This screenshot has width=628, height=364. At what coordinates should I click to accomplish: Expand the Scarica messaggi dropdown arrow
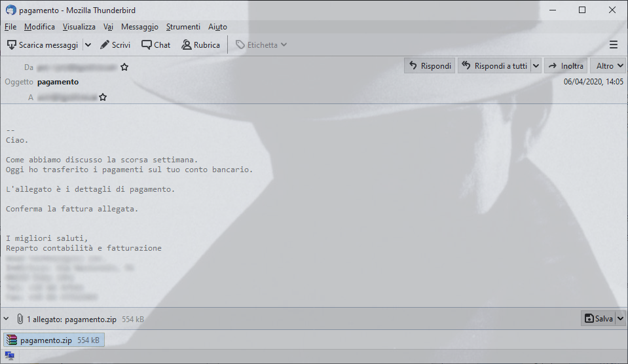point(88,45)
